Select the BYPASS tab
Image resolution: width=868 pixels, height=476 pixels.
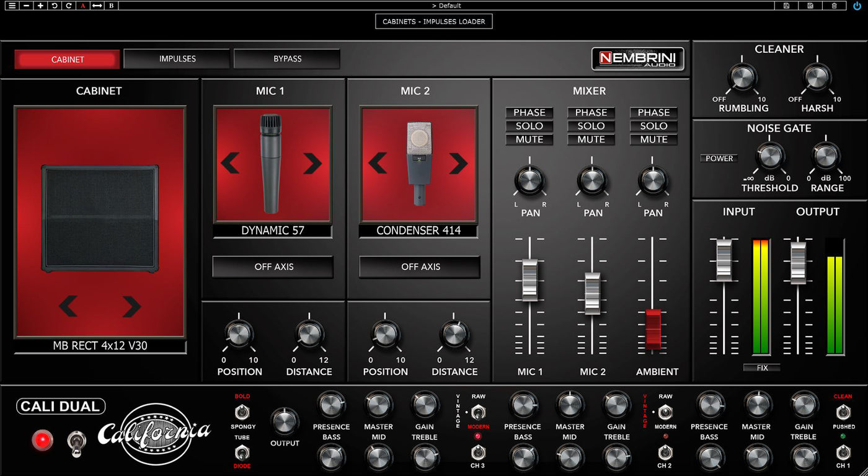(x=287, y=59)
